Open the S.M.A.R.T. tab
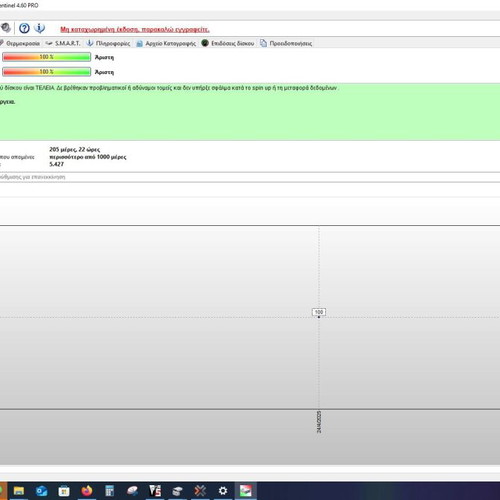This screenshot has height=500, width=500. pyautogui.click(x=63, y=43)
